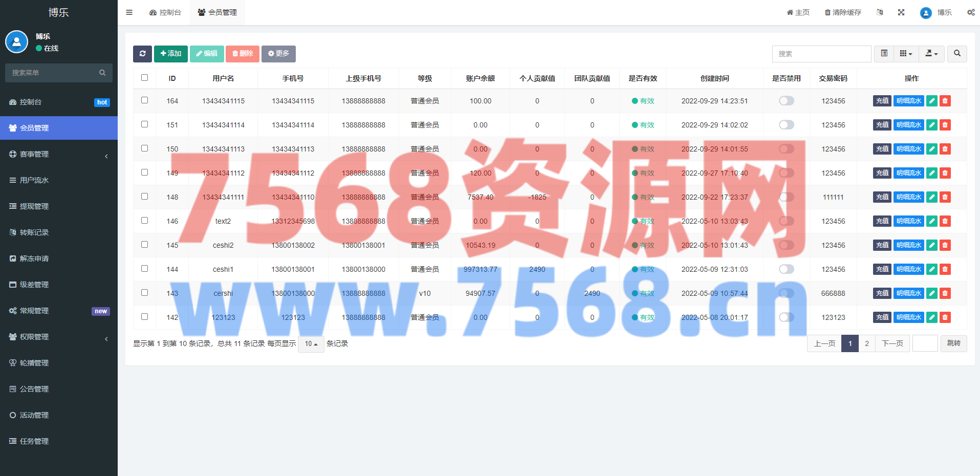
Task: Toggle the sidebar hamburger menu icon
Action: click(129, 12)
